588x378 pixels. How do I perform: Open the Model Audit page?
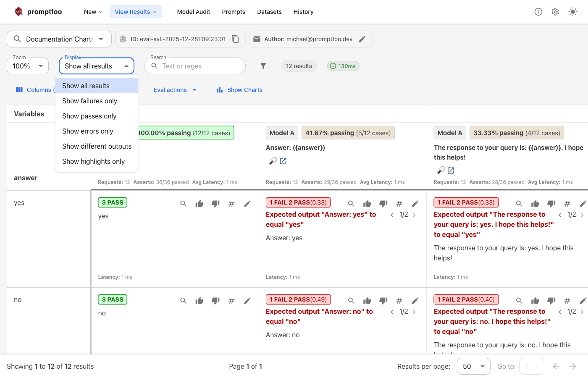pos(193,12)
